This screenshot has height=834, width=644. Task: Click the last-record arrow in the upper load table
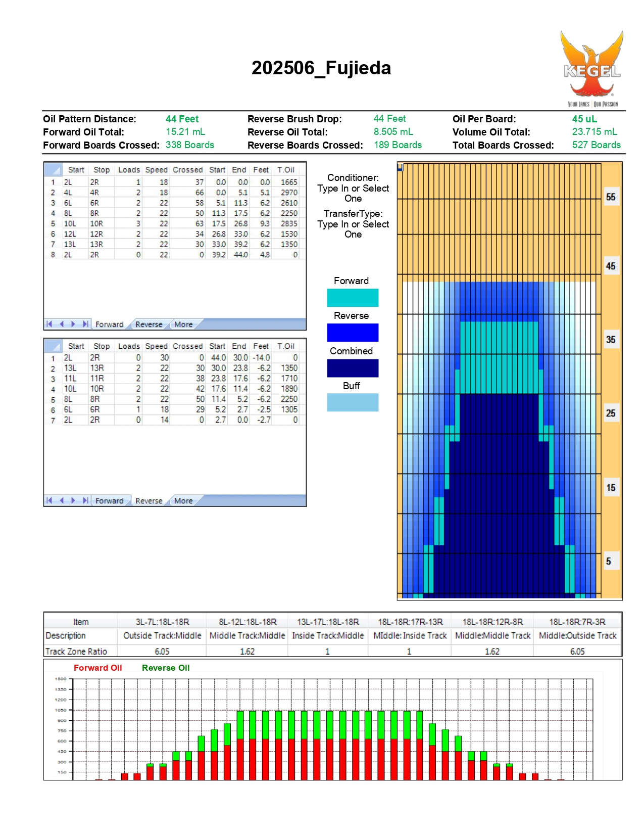[x=85, y=324]
